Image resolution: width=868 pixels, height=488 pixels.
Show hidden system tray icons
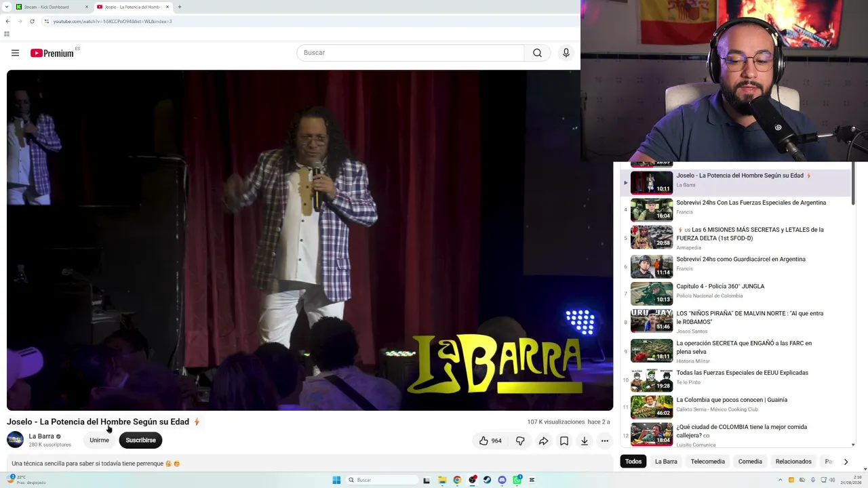click(x=780, y=480)
